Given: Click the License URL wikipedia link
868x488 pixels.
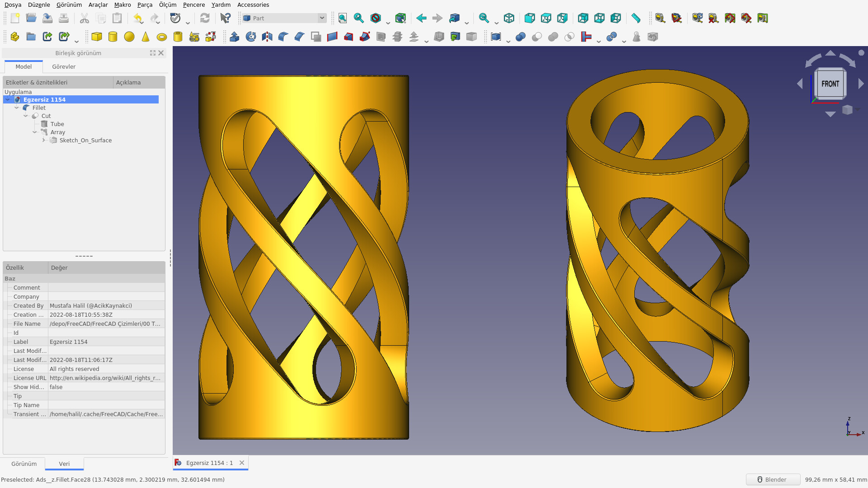Looking at the screenshot, I should pos(105,378).
